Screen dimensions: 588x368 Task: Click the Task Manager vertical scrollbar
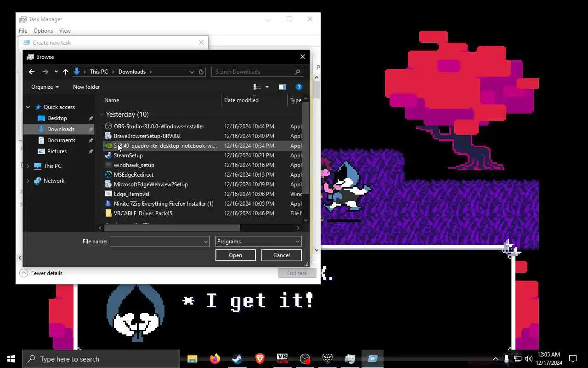(x=317, y=90)
